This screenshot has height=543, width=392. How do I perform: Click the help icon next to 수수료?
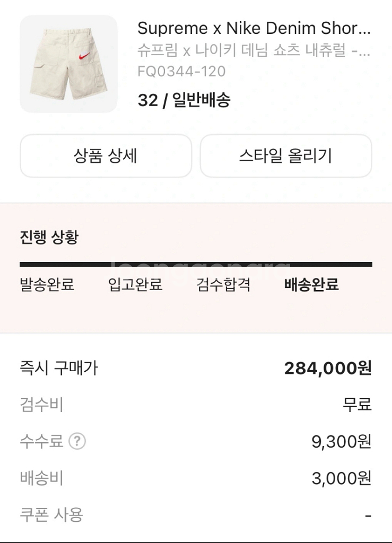[x=77, y=441]
